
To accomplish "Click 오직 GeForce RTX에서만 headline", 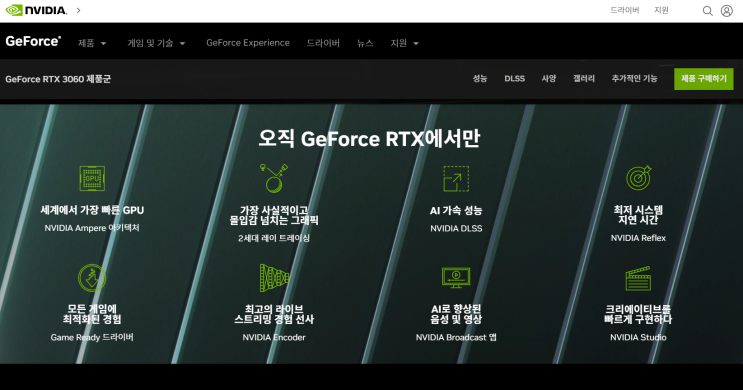I will pyautogui.click(x=369, y=139).
